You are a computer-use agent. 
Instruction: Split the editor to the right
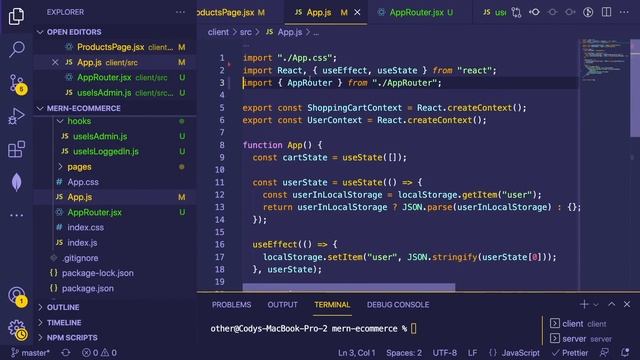(607, 12)
